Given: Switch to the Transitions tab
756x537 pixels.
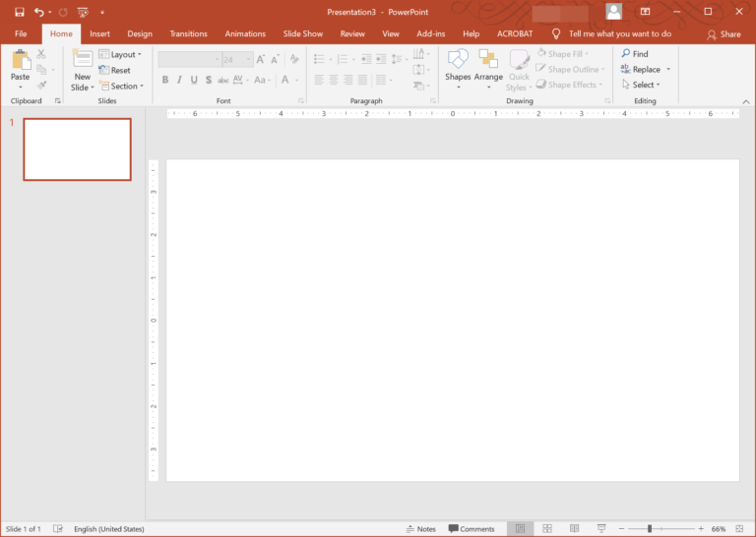Looking at the screenshot, I should (x=188, y=33).
